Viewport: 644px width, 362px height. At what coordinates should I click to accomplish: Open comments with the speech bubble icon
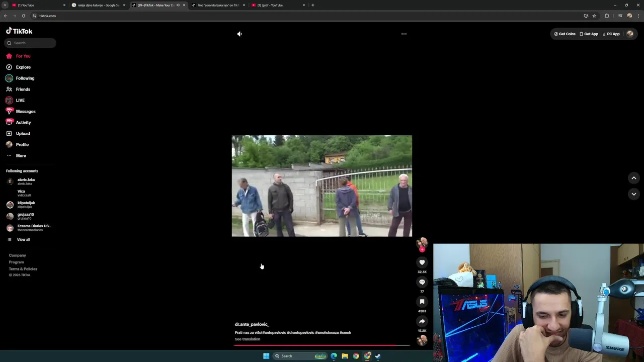tap(422, 282)
